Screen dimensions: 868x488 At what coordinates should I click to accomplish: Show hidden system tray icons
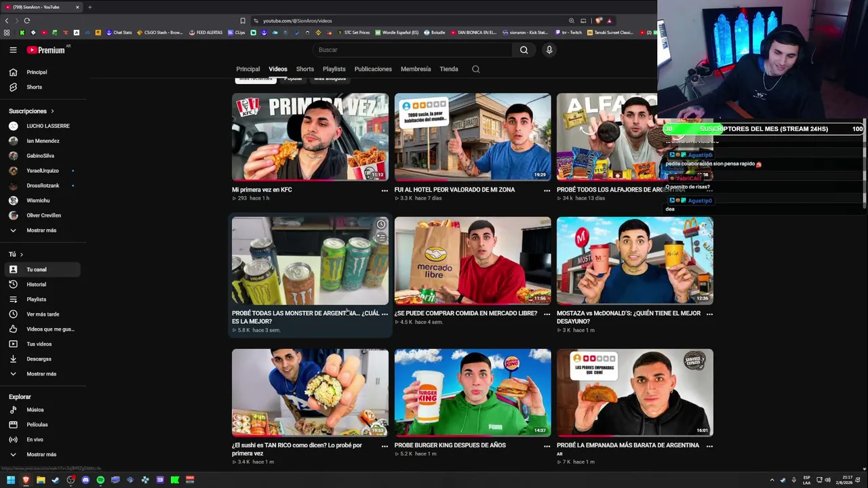click(x=772, y=480)
